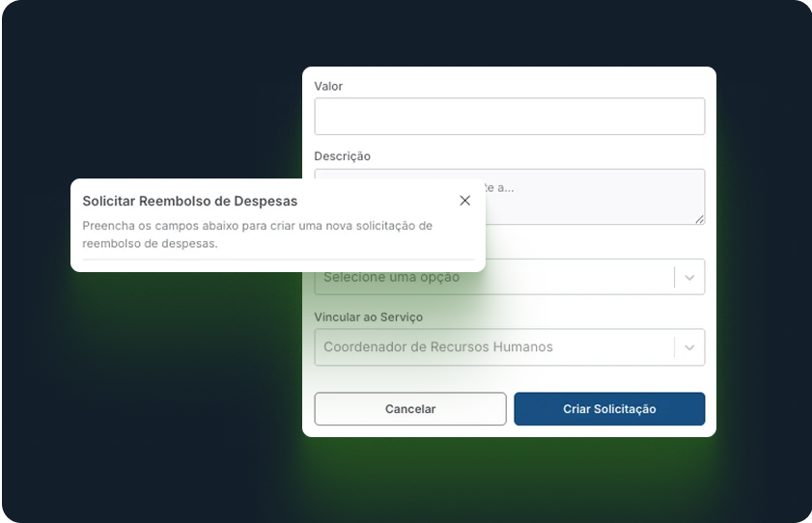
Task: Click the divider line under the dialog description
Action: point(278,260)
